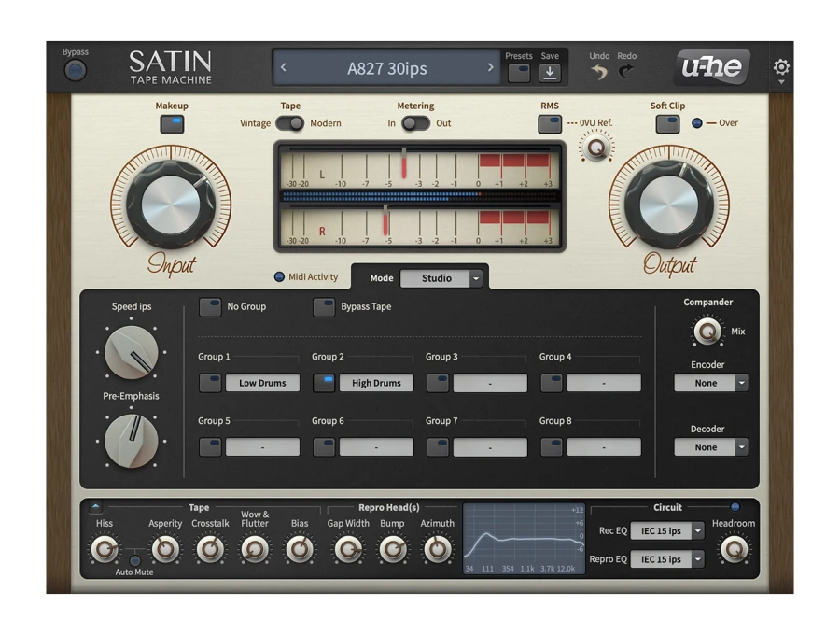Click the 0VU Ref. knob
The image size is (840, 635).
coord(596,148)
